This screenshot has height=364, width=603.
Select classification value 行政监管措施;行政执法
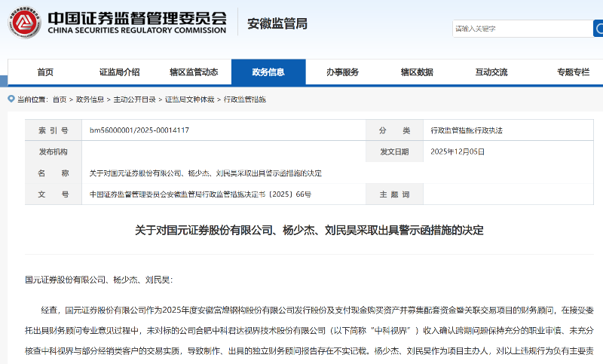pyautogui.click(x=467, y=130)
